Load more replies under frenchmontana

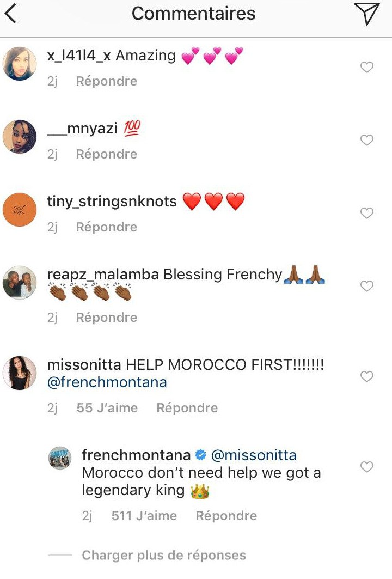click(164, 555)
